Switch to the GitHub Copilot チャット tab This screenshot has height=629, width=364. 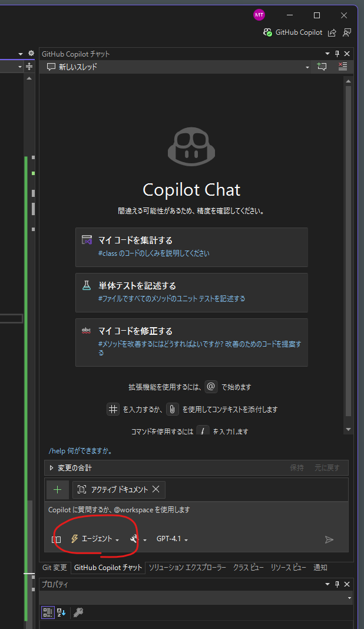[108, 568]
